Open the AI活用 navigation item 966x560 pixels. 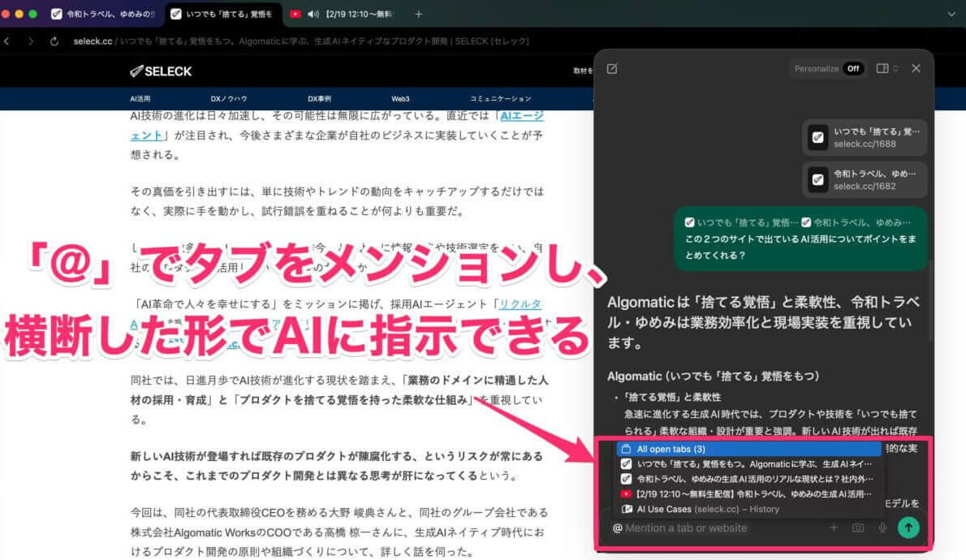140,98
